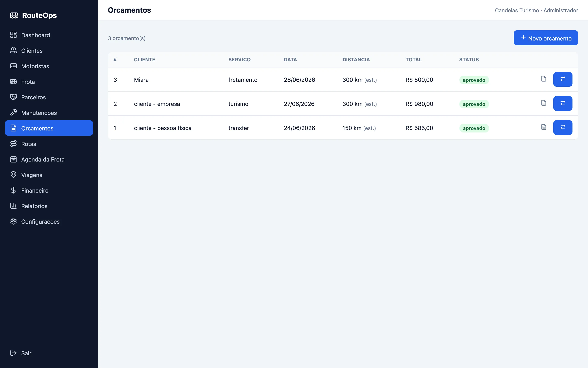Click the Parceiros handshake icon

[x=13, y=97]
